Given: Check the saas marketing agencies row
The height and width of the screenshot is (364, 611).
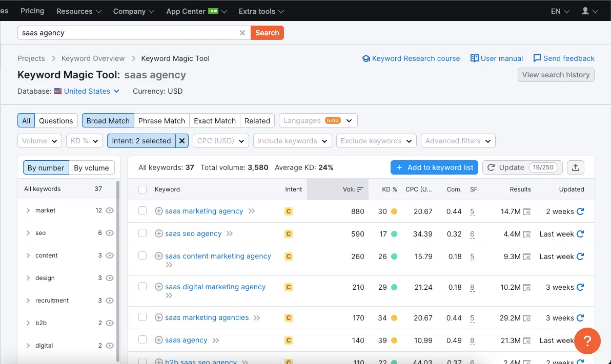Looking at the screenshot, I should [x=142, y=317].
